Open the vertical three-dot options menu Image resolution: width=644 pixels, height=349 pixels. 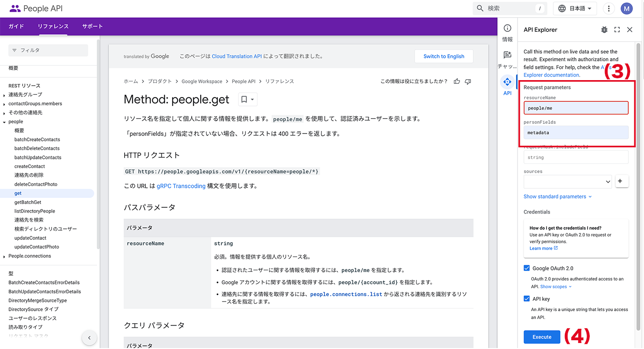click(x=609, y=8)
